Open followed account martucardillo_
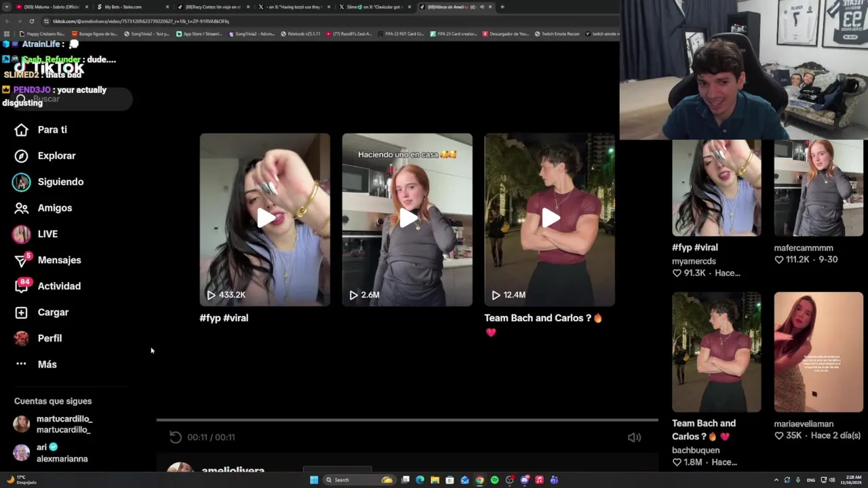The image size is (868, 488). coord(52,424)
